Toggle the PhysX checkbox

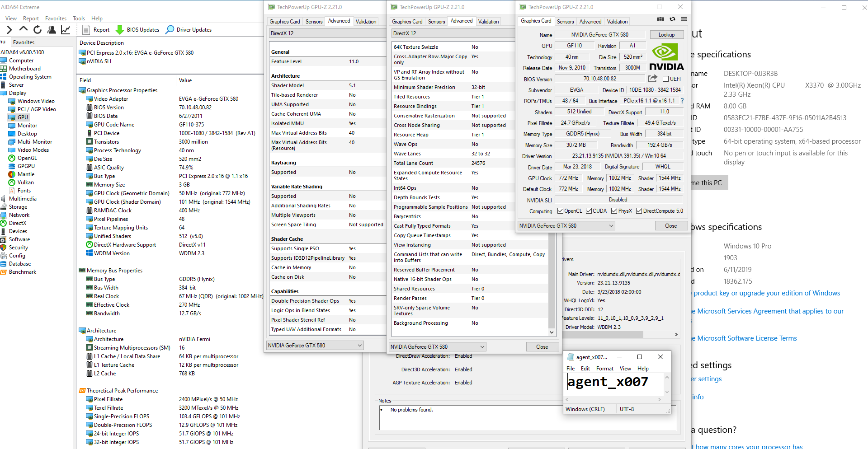point(614,211)
